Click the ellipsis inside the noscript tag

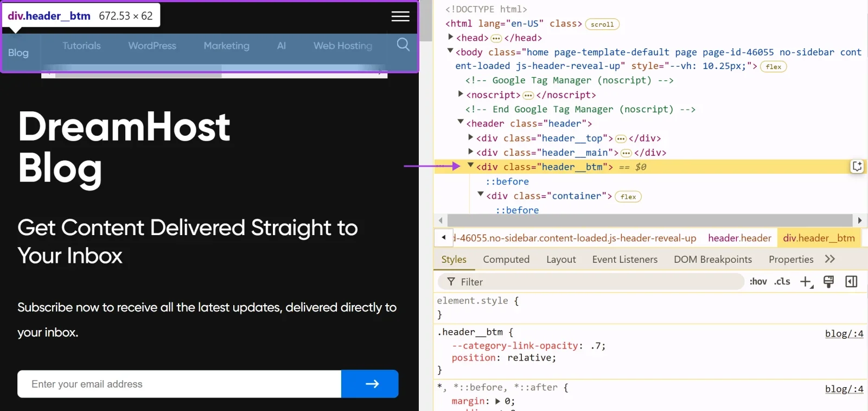click(x=528, y=96)
